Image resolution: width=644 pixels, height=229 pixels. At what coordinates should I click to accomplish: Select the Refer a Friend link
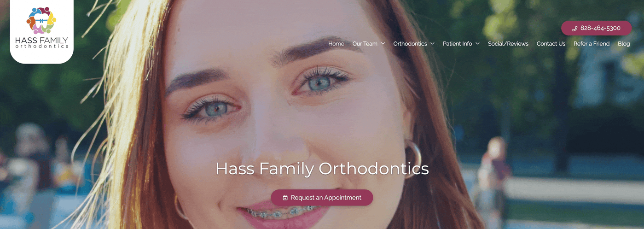pos(592,44)
